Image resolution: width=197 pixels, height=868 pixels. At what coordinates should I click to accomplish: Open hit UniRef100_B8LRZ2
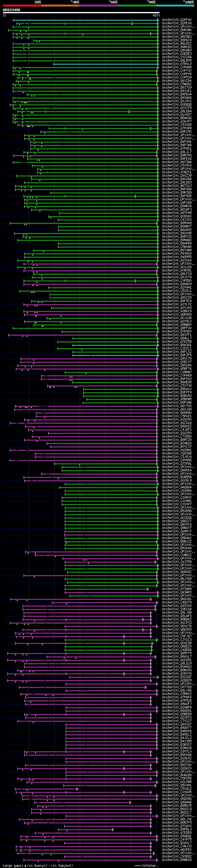tap(177, 43)
